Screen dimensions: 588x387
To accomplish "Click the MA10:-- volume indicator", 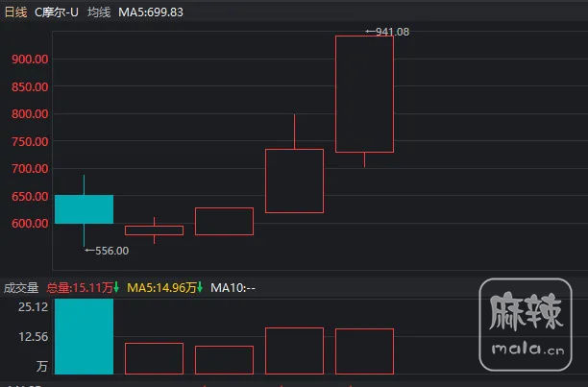I will (232, 287).
